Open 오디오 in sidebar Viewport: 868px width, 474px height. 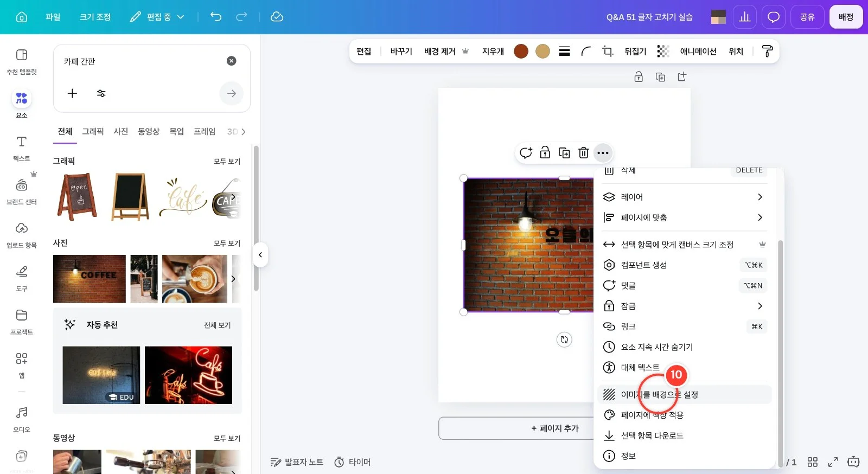22,419
